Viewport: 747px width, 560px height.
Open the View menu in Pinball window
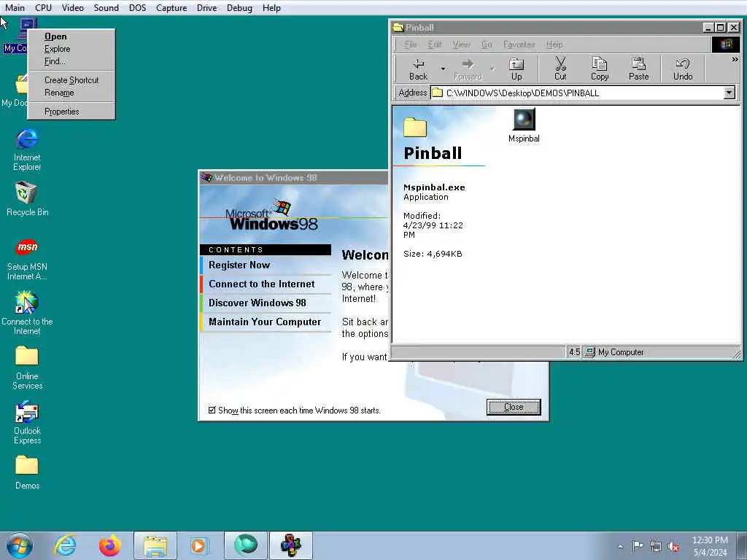pos(461,44)
